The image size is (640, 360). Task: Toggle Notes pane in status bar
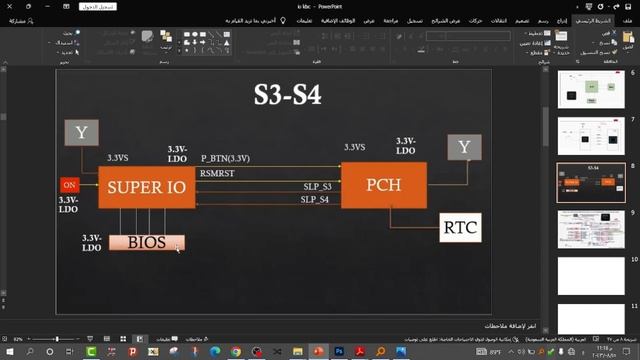197,339
